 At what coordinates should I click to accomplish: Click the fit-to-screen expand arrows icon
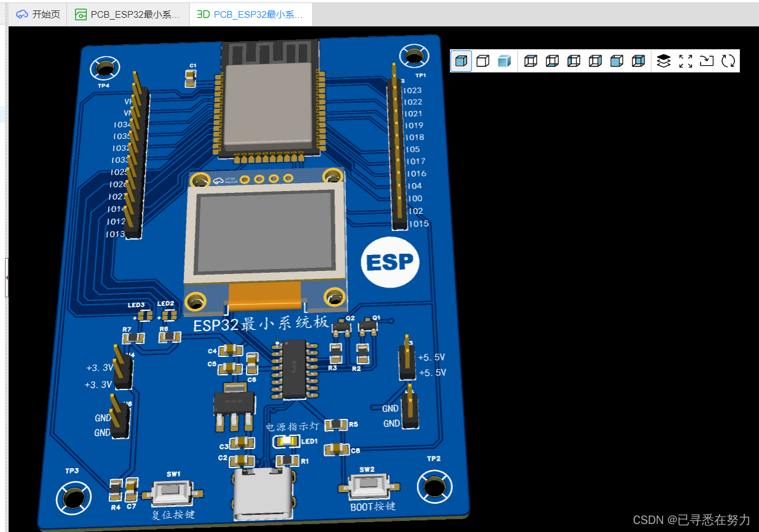(x=685, y=61)
